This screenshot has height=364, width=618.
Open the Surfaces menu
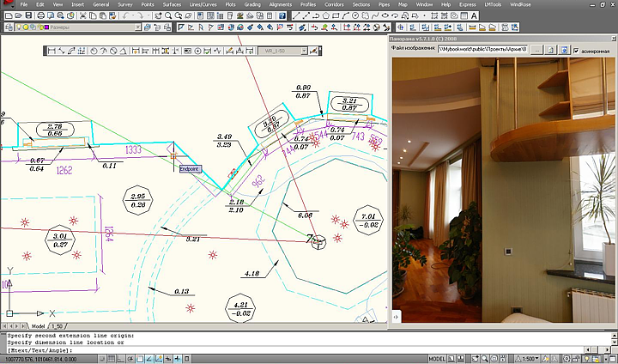coord(172,5)
